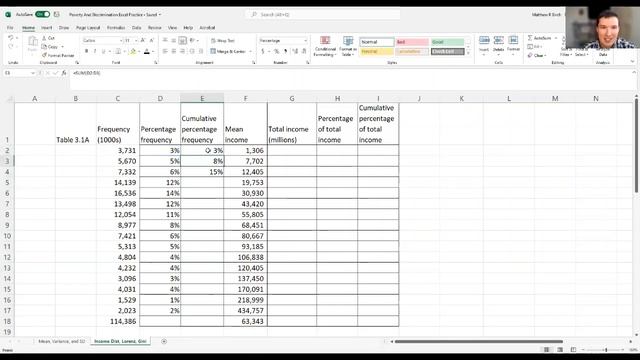
Task: Apply the Neutral cell style
Action: tap(377, 51)
